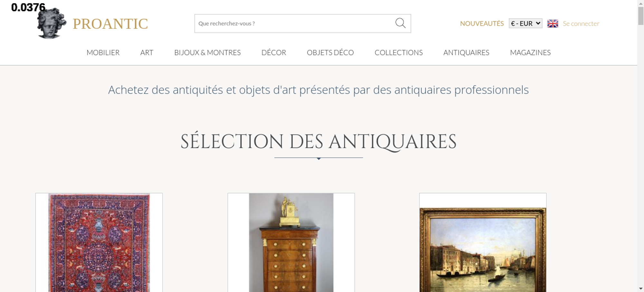Open the OBJETS DÉCO menu
This screenshot has height=292, width=644.
(x=330, y=52)
